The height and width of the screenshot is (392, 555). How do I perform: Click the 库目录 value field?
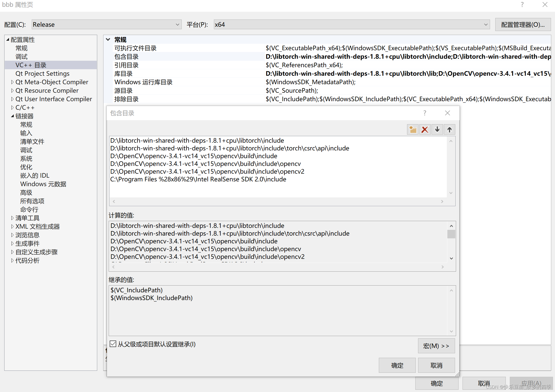coord(408,73)
